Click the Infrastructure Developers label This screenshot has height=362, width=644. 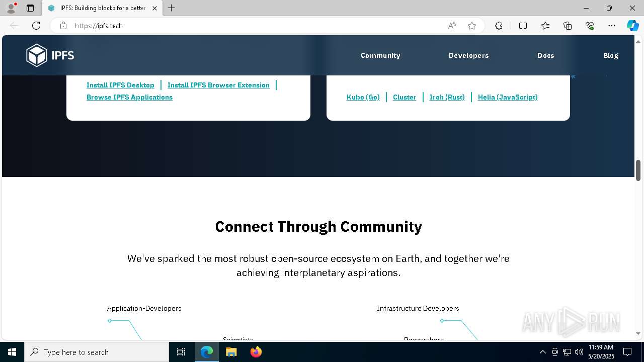coord(418,308)
